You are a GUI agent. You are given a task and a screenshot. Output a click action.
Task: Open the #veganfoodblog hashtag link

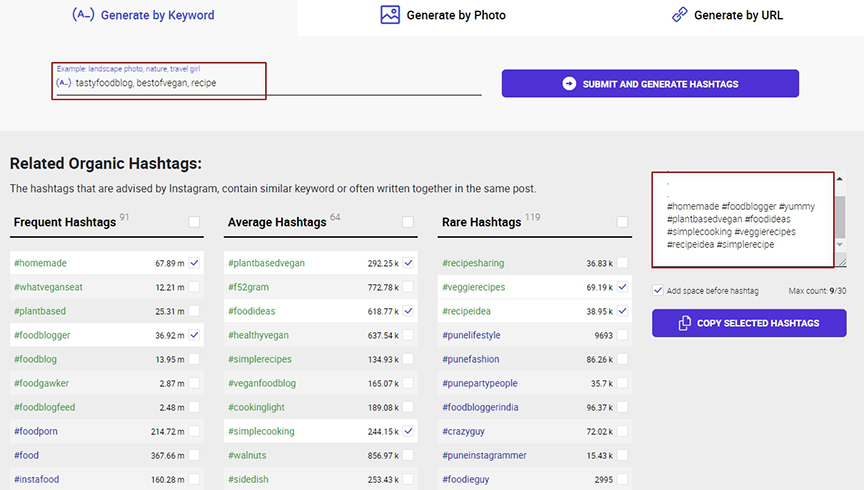coord(262,383)
